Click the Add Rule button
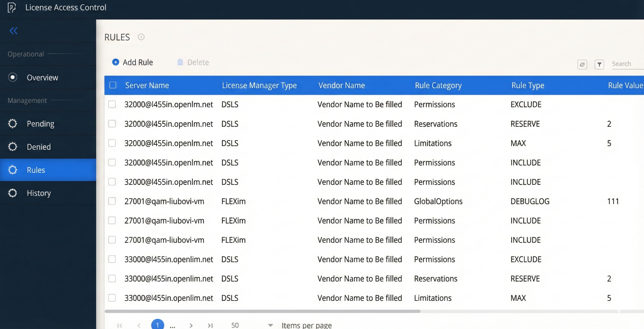This screenshot has width=644, height=329. click(x=133, y=62)
